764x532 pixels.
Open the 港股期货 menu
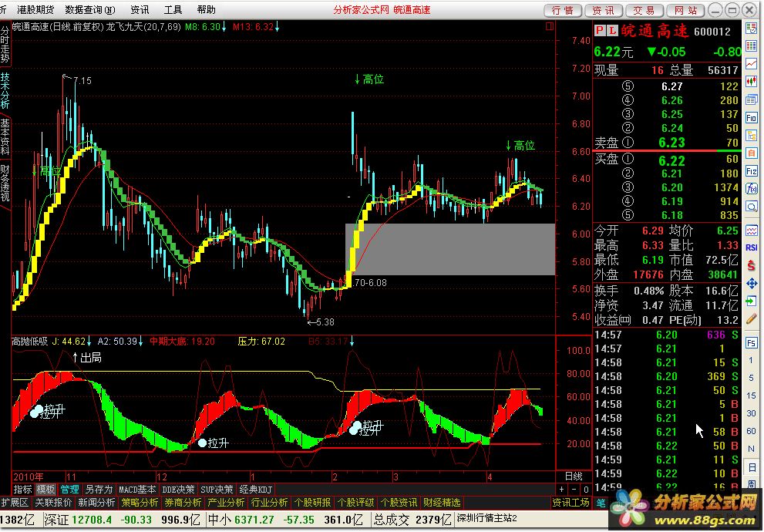pyautogui.click(x=35, y=10)
